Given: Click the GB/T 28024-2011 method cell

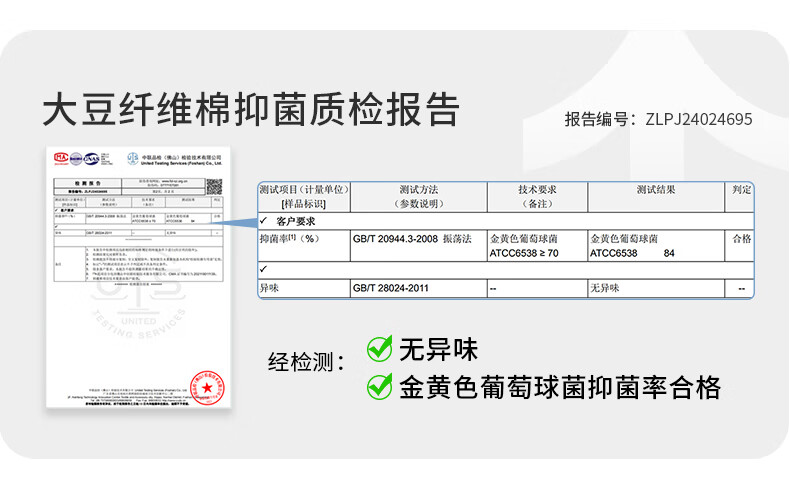Looking at the screenshot, I should click(x=390, y=289).
